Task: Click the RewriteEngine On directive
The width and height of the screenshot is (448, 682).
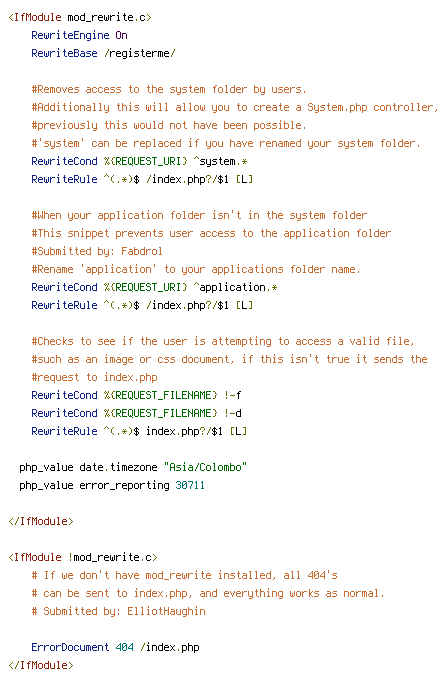Action: (79, 35)
